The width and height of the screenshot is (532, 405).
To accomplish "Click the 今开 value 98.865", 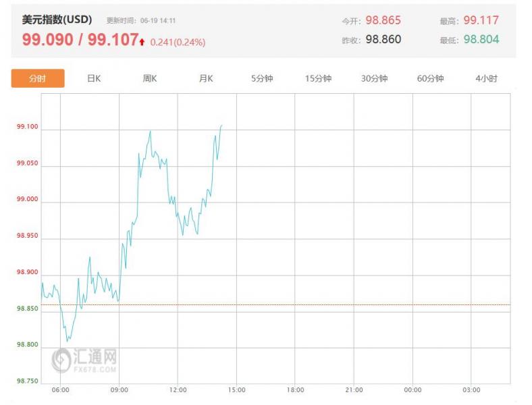I will [383, 20].
